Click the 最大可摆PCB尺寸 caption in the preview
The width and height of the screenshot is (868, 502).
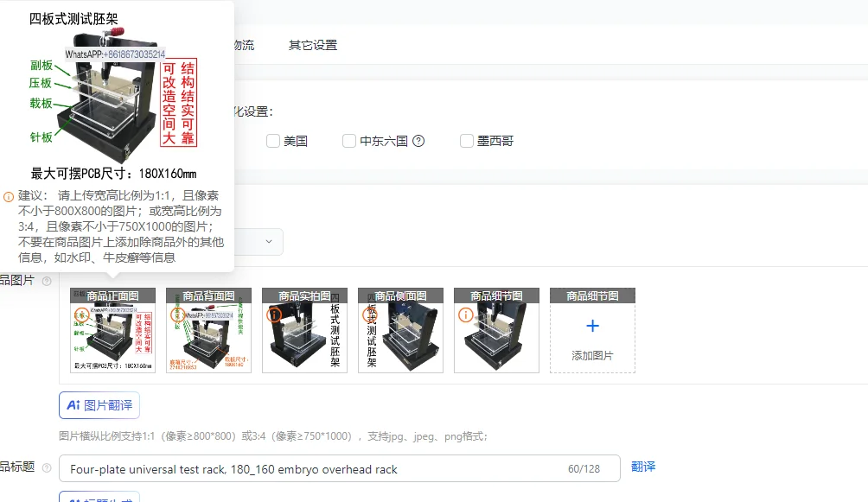113,174
